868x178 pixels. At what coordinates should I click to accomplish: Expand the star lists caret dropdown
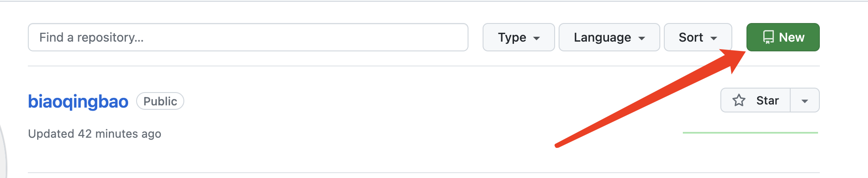805,101
